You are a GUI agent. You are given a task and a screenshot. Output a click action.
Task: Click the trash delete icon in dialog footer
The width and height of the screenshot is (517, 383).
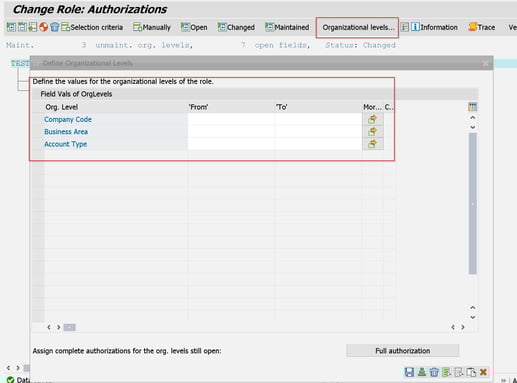(434, 372)
